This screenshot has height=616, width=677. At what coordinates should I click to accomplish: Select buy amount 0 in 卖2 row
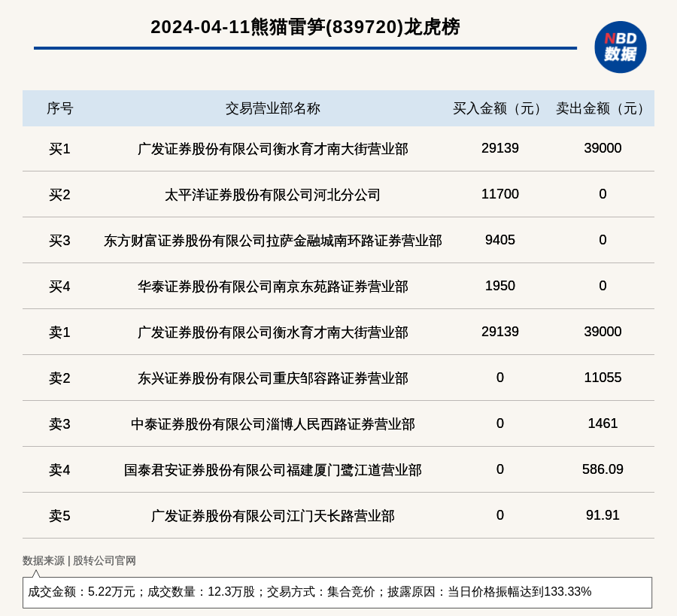[x=500, y=378]
